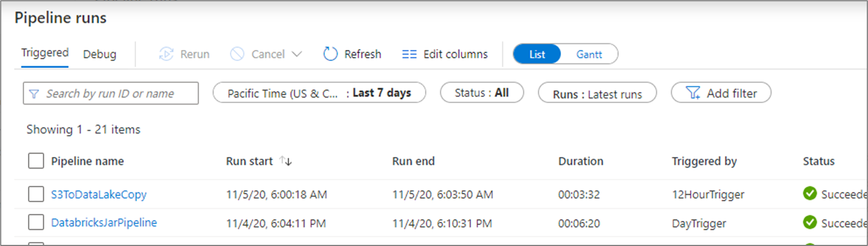Click the Rerun icon in toolbar

click(166, 54)
